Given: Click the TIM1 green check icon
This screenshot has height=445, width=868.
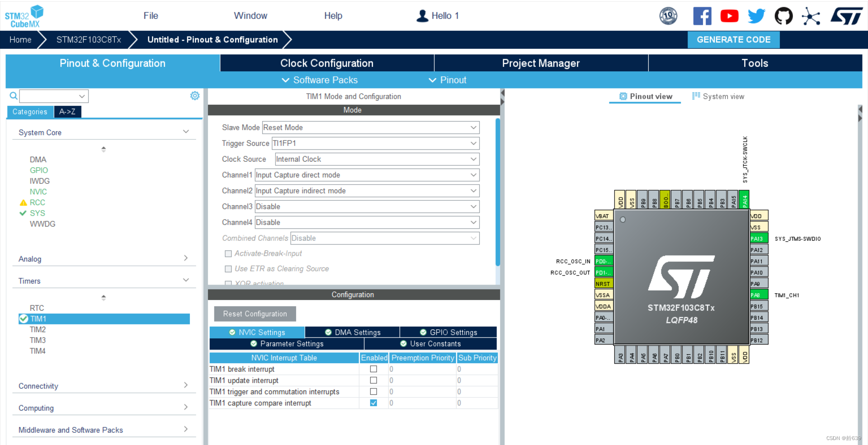Looking at the screenshot, I should pos(24,319).
